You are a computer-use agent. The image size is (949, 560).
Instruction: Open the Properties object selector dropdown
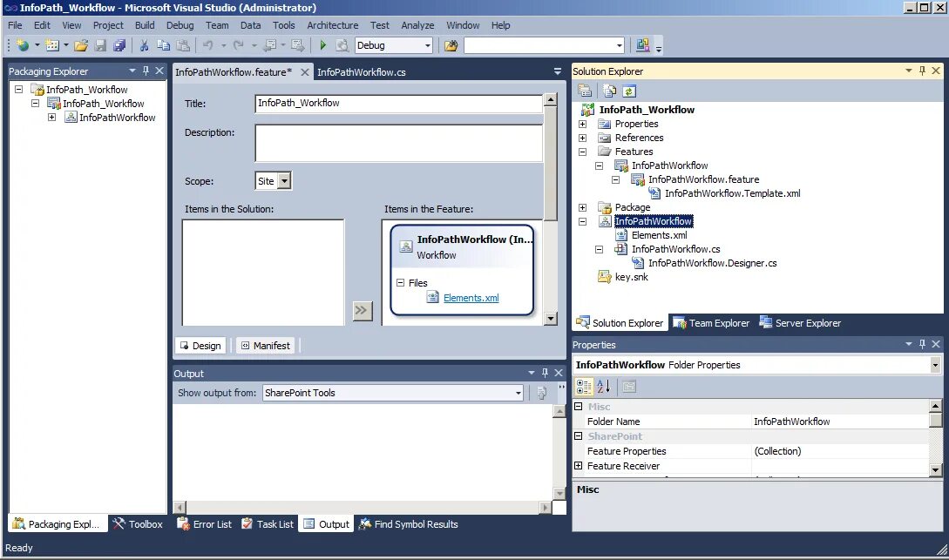click(x=935, y=365)
